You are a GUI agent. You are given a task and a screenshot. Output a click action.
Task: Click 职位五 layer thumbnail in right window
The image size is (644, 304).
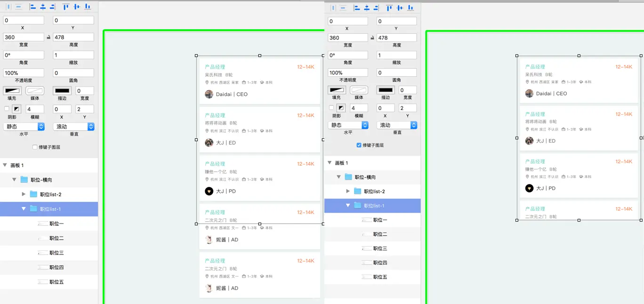[x=366, y=277]
